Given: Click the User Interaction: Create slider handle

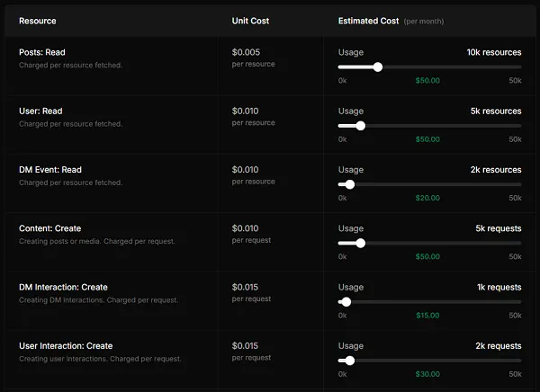Looking at the screenshot, I should 350,361.
